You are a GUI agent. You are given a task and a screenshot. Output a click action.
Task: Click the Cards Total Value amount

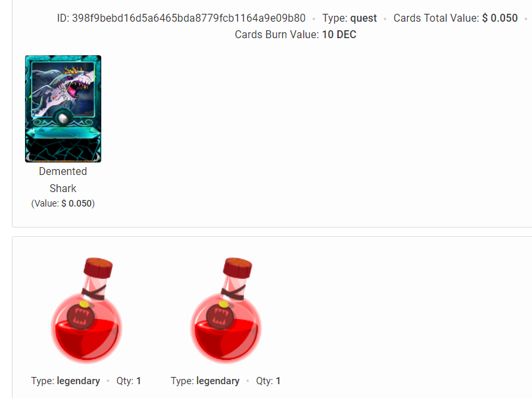[x=500, y=18]
